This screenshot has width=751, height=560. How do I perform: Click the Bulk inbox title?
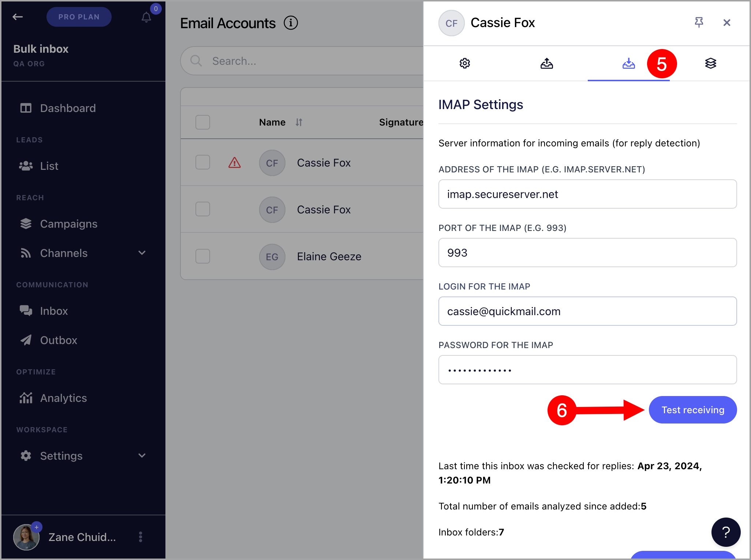click(41, 49)
